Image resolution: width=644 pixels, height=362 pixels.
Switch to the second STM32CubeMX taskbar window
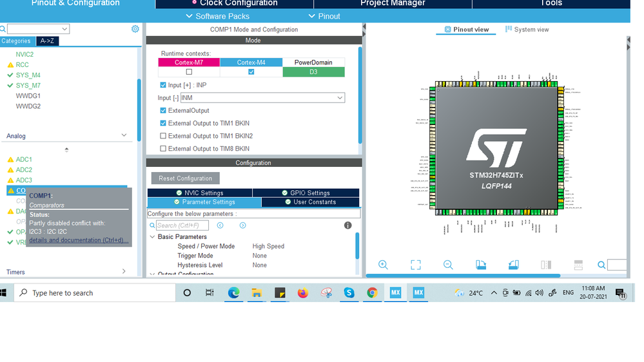pyautogui.click(x=418, y=292)
